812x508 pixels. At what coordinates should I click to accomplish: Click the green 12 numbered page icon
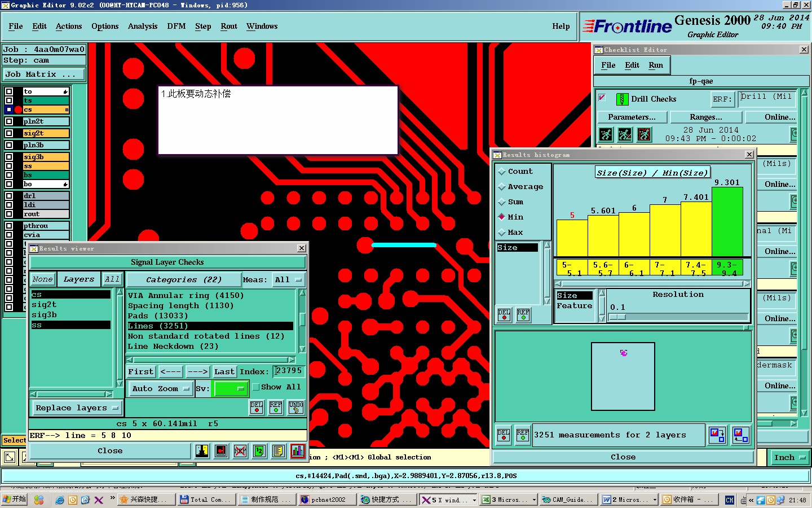click(259, 450)
